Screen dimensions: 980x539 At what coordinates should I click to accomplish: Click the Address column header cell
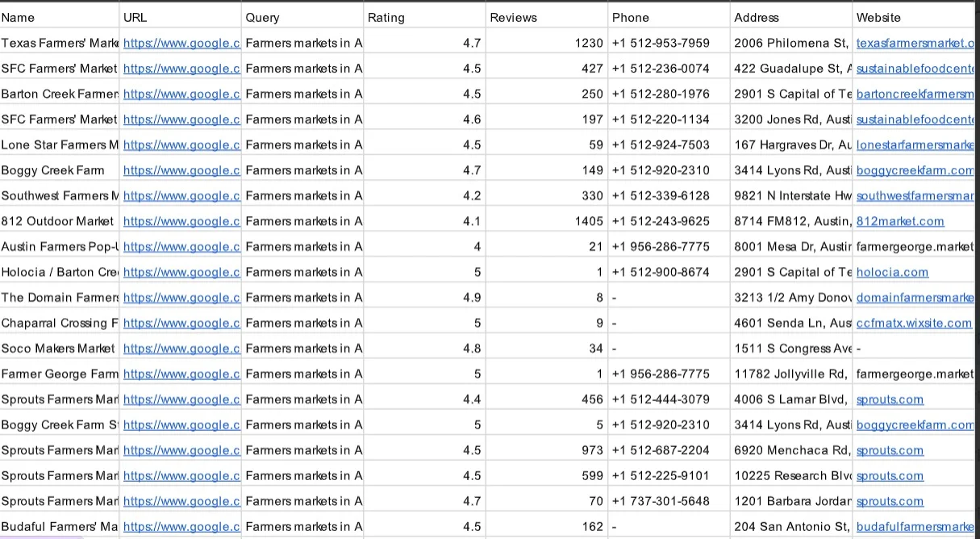point(790,17)
